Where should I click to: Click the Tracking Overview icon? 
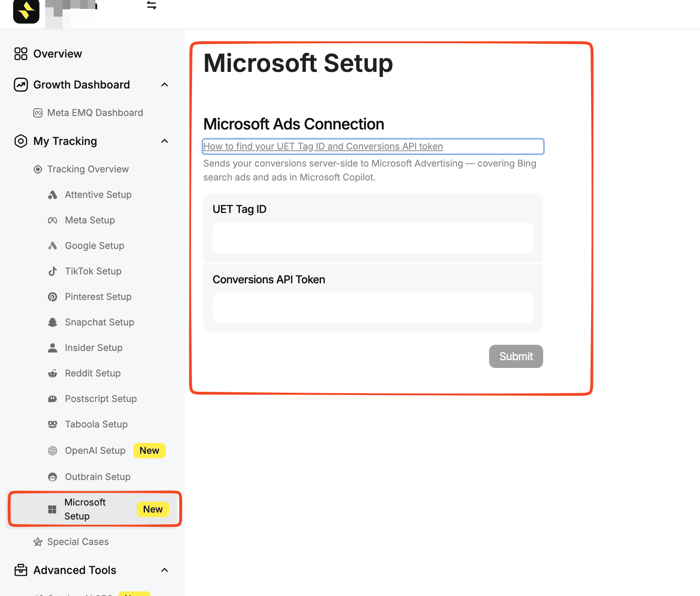pyautogui.click(x=38, y=169)
